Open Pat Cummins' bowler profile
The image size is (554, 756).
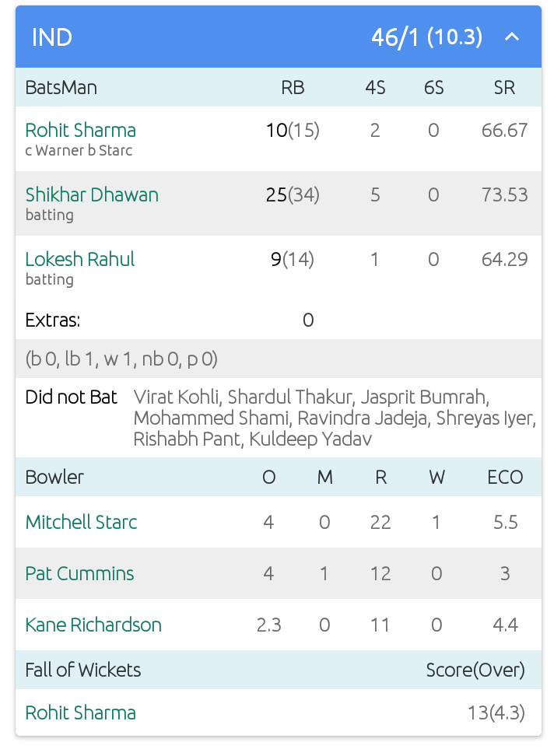click(79, 573)
